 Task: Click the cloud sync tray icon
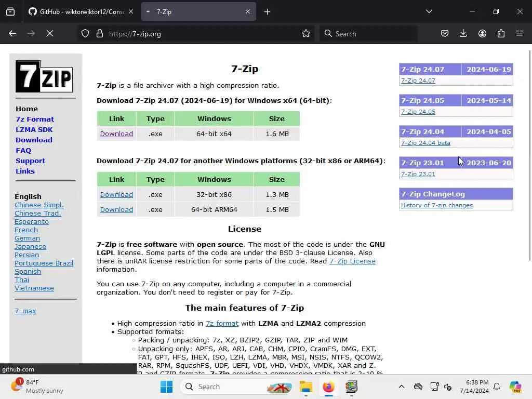click(418, 387)
